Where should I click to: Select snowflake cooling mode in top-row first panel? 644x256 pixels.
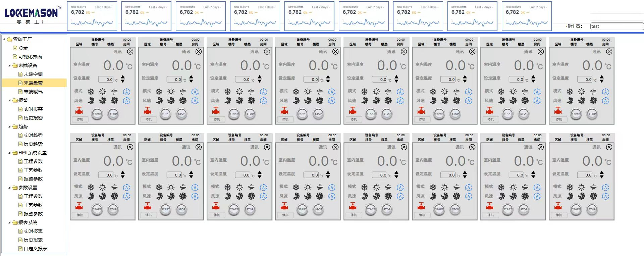[91, 92]
